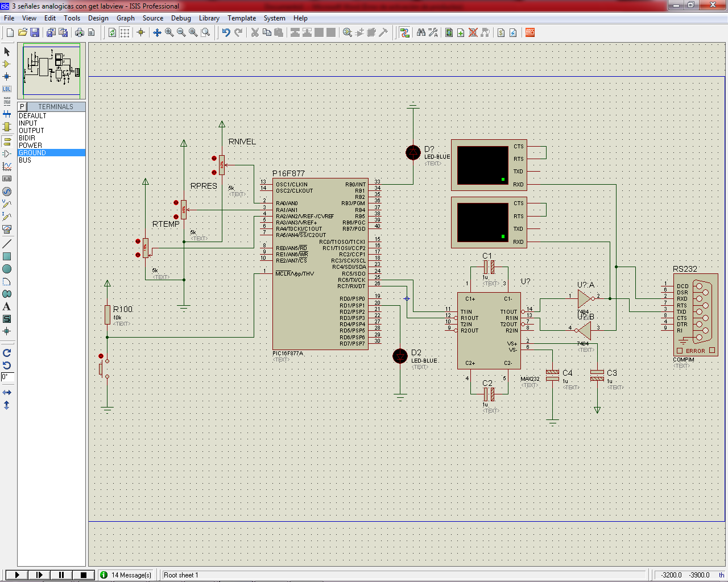Select the Graph mode

[x=7, y=166]
